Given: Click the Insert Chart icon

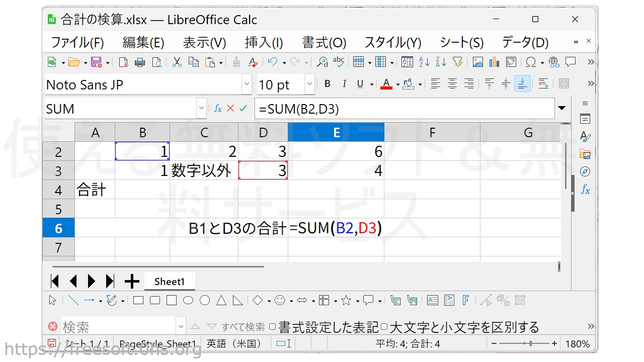Looking at the screenshot, I should [495, 62].
